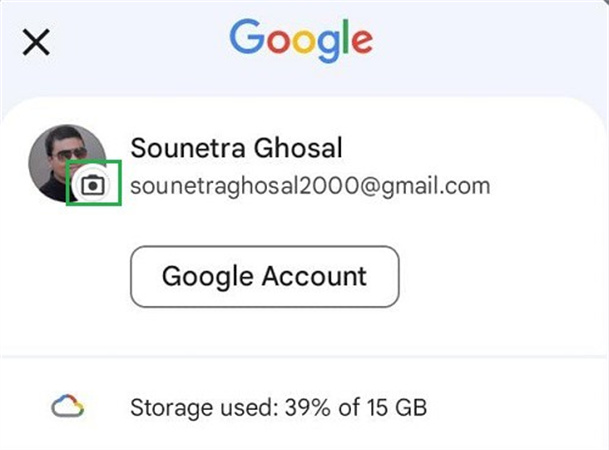Click the blue G in Google
The image size is (609, 450).
coord(245,38)
